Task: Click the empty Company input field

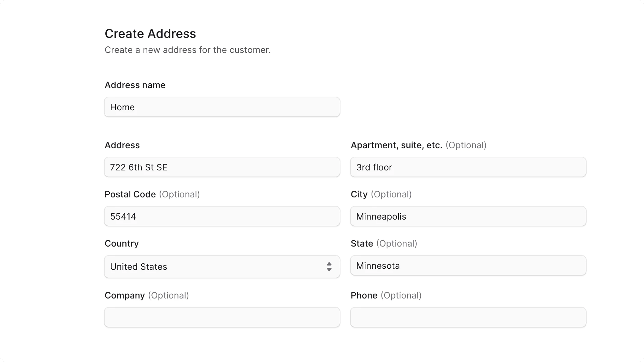Action: tap(222, 317)
